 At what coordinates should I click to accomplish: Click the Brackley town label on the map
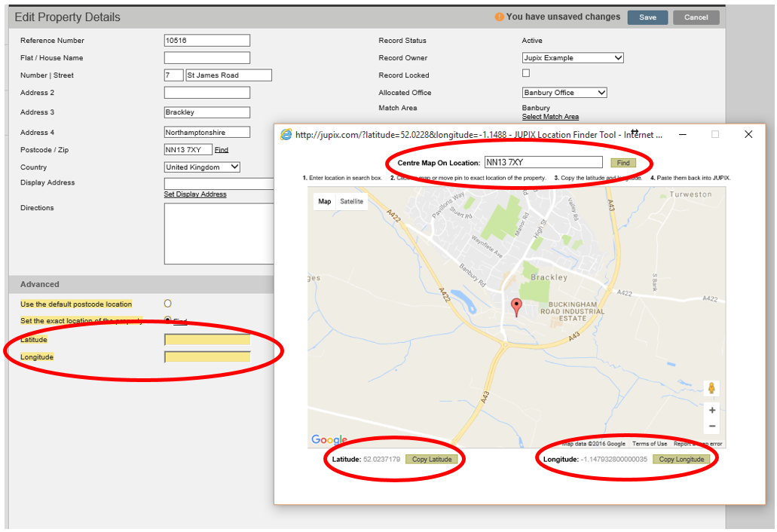pyautogui.click(x=549, y=277)
